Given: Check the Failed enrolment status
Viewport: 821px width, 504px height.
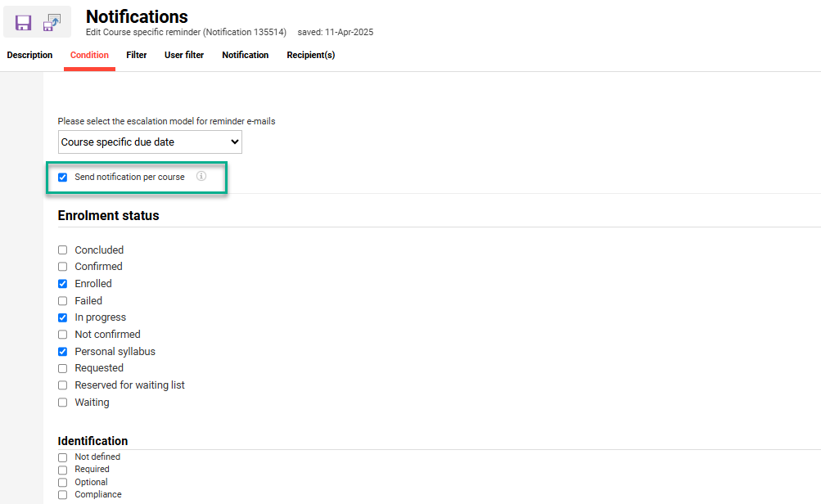Looking at the screenshot, I should [62, 300].
